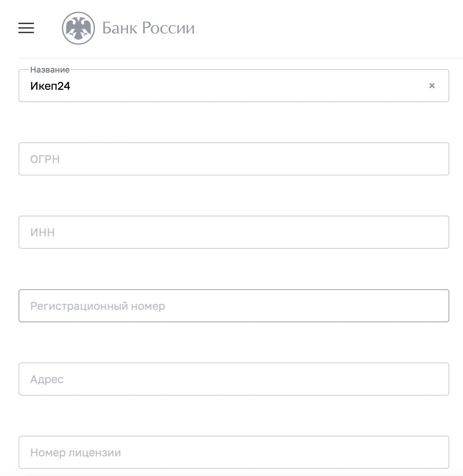Activate the Регистрационный номер field
The image size is (463, 476).
tap(234, 306)
